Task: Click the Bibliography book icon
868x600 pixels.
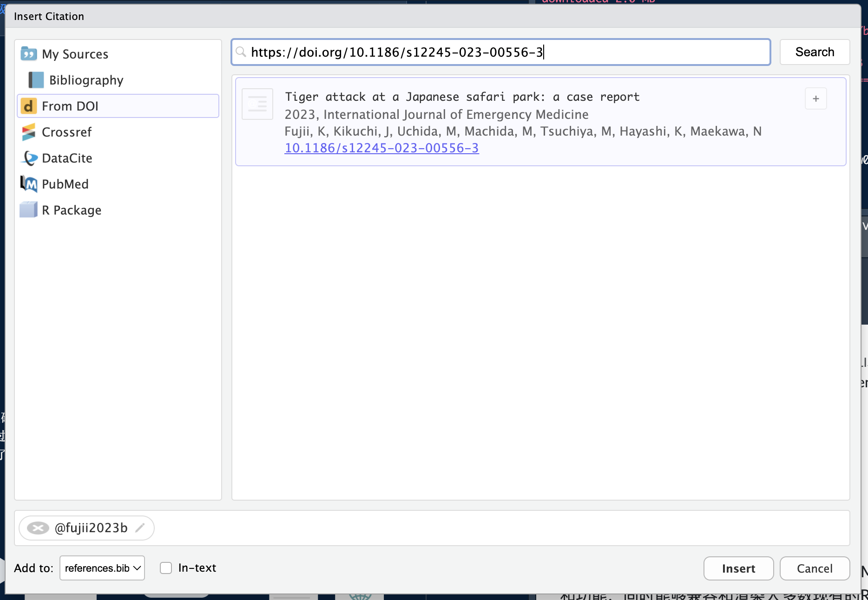Action: click(36, 80)
